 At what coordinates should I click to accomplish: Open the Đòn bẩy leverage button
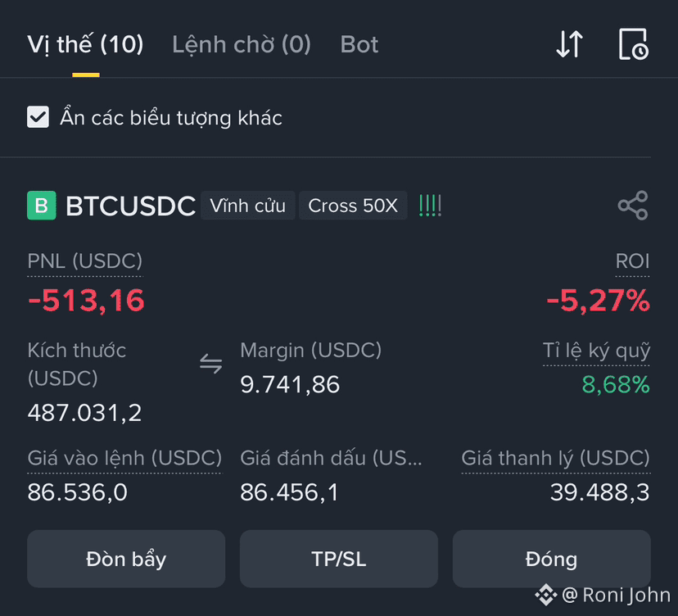point(126,559)
